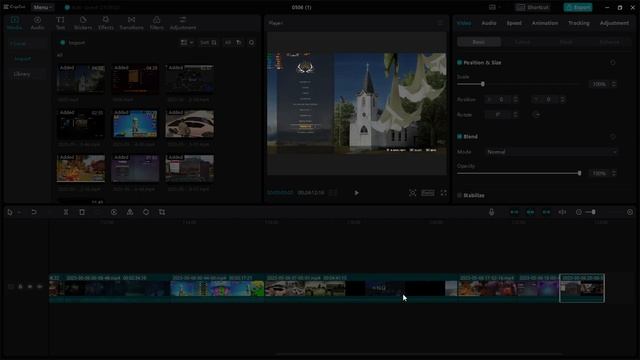Screen dimensions: 640x360
Task: Click the preview axis icon in timeline toolbar
Action: pyautogui.click(x=562, y=212)
